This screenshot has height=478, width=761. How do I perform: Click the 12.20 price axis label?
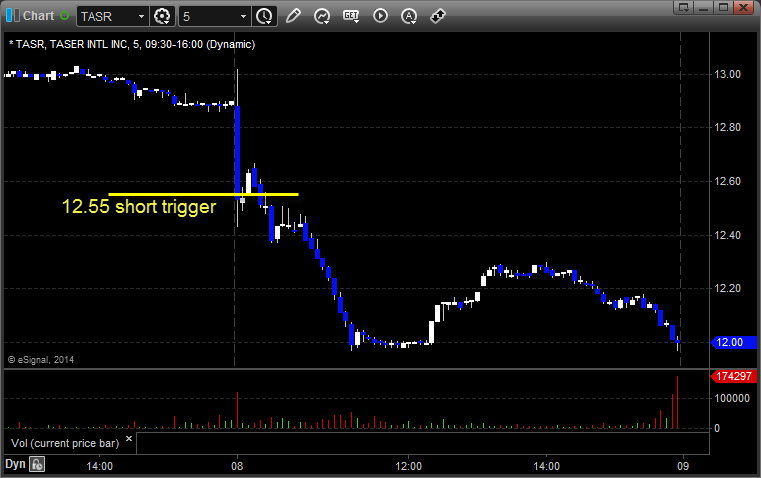pos(728,288)
